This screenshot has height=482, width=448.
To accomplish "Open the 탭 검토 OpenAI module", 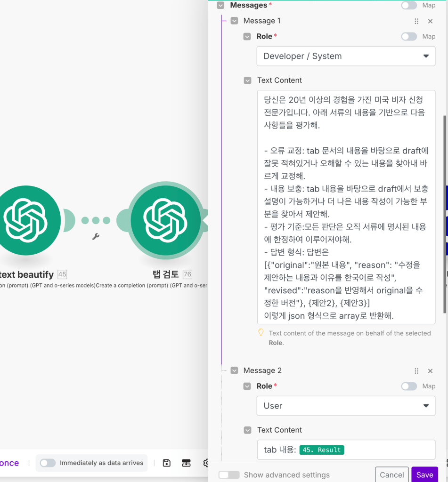I will (165, 220).
